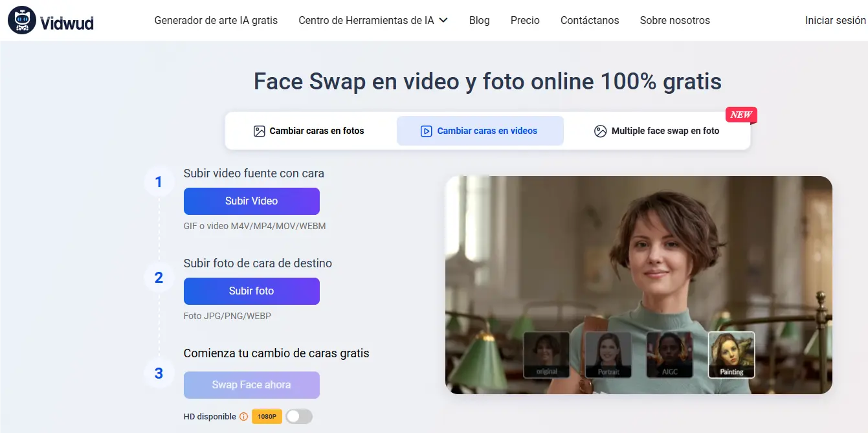Open the Blog menu item

point(479,20)
